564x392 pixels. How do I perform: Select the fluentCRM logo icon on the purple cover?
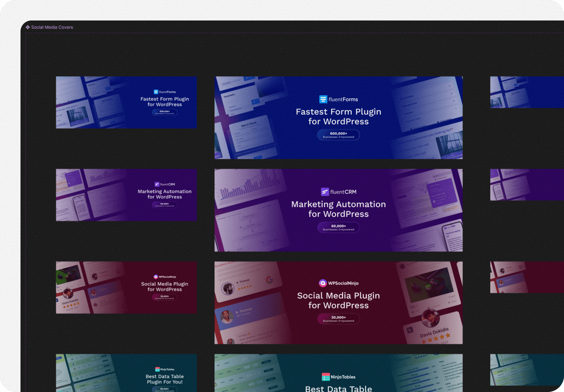pyautogui.click(x=325, y=192)
